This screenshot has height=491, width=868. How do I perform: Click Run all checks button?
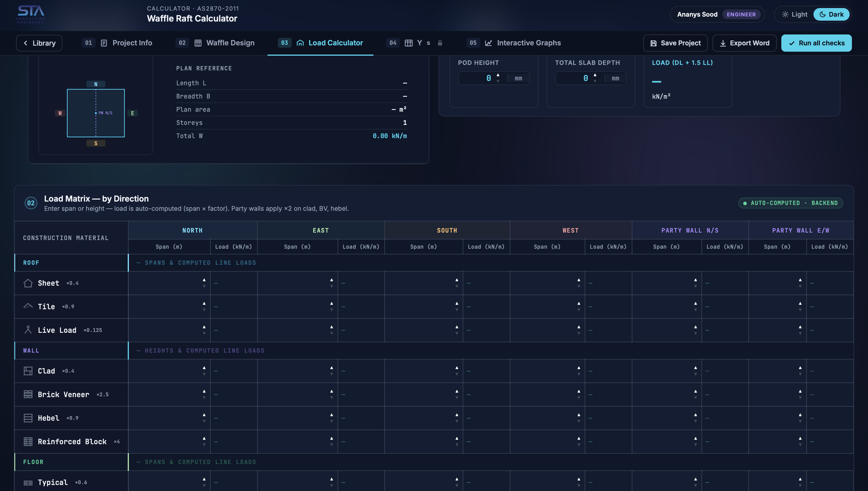point(816,43)
